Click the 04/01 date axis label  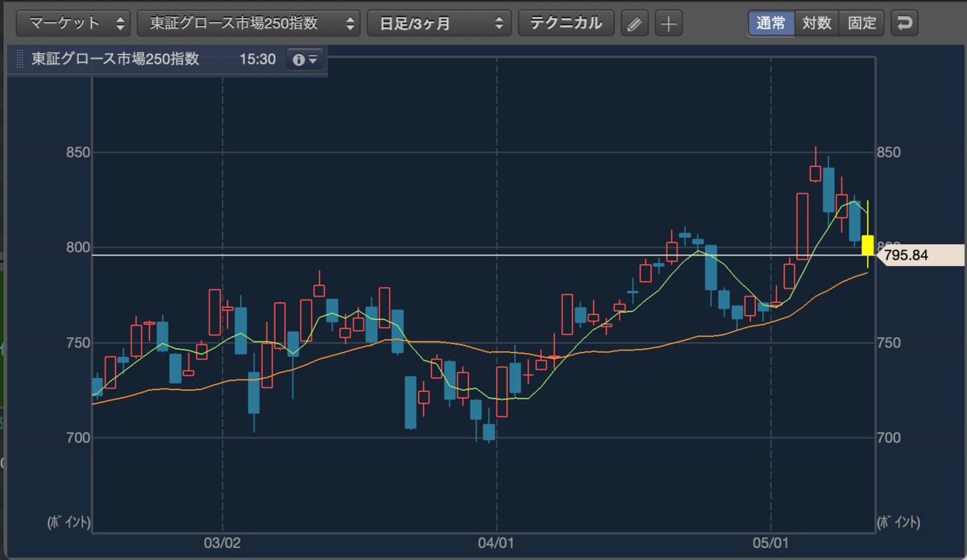[x=496, y=544]
